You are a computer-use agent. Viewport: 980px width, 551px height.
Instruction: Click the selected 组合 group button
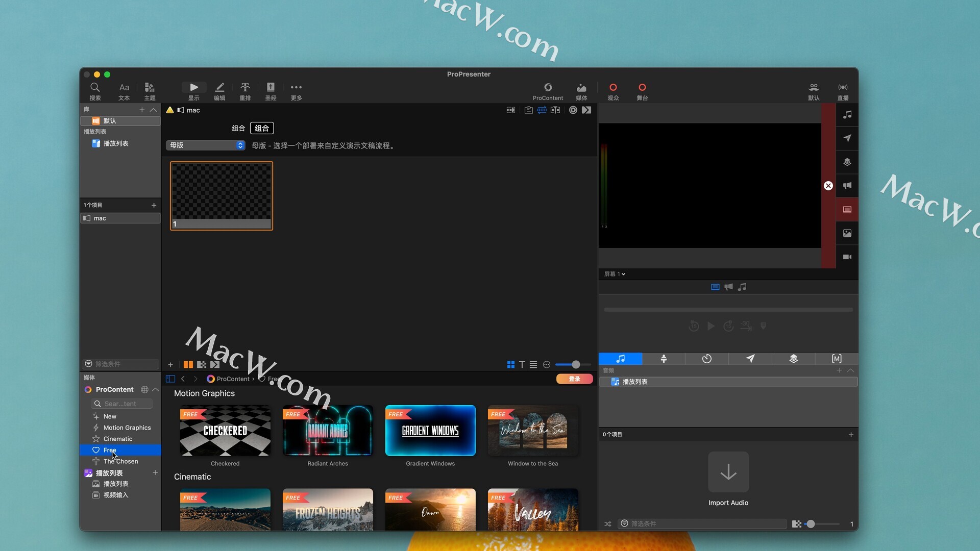pyautogui.click(x=262, y=128)
